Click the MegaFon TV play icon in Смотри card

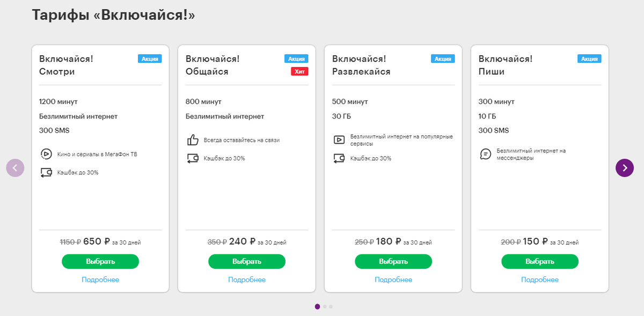[x=46, y=154]
